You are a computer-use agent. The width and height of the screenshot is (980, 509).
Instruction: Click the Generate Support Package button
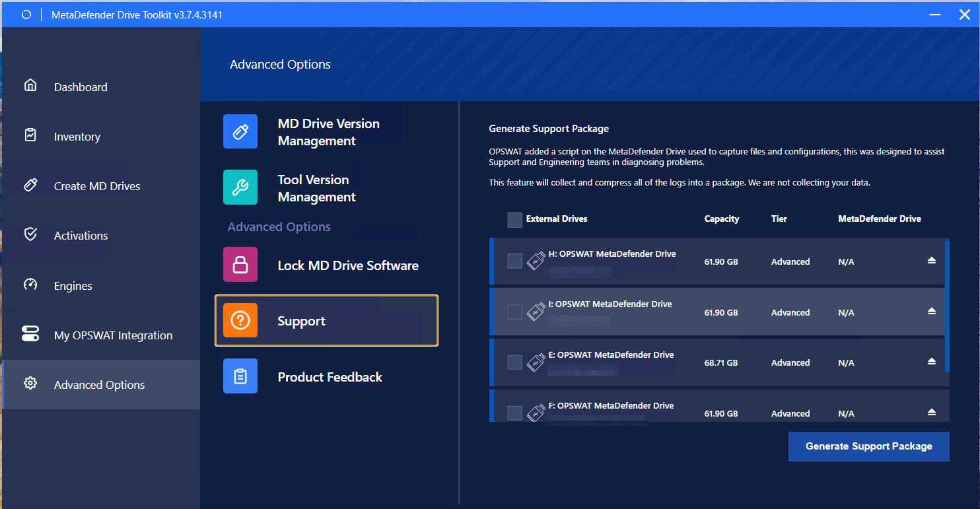[868, 446]
